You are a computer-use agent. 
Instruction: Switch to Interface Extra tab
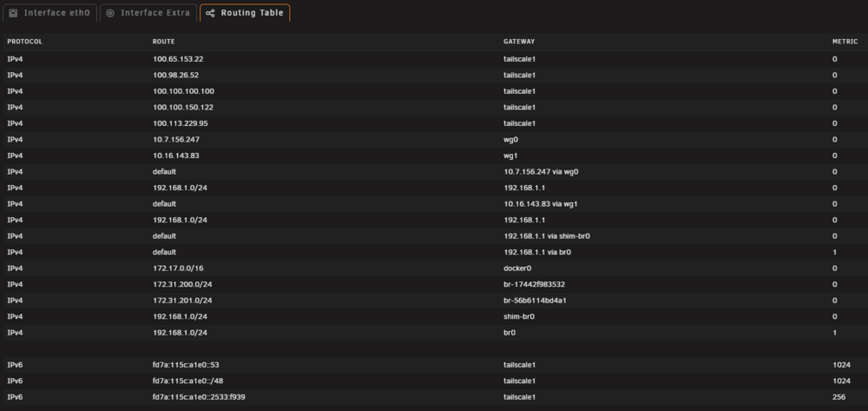click(x=148, y=13)
